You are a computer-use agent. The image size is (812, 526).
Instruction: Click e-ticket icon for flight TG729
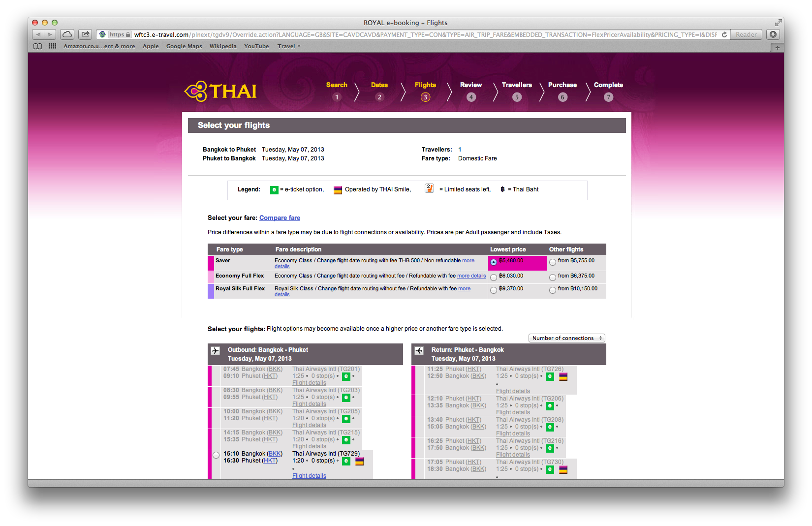(346, 462)
